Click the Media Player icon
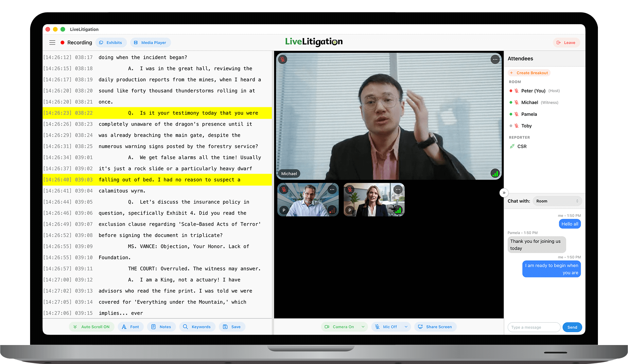The height and width of the screenshot is (364, 628). click(x=135, y=43)
